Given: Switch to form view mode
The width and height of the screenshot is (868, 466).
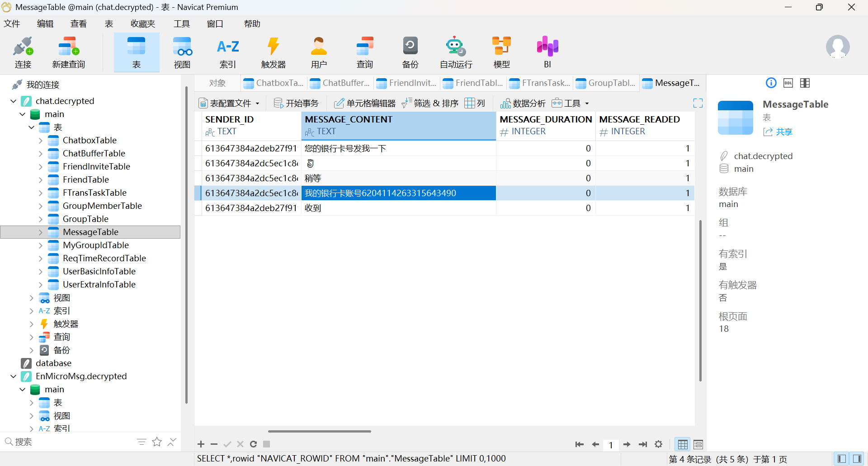Looking at the screenshot, I should [x=698, y=444].
